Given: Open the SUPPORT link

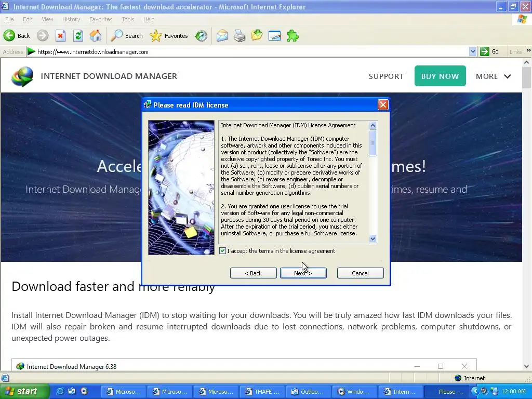Looking at the screenshot, I should (x=386, y=76).
